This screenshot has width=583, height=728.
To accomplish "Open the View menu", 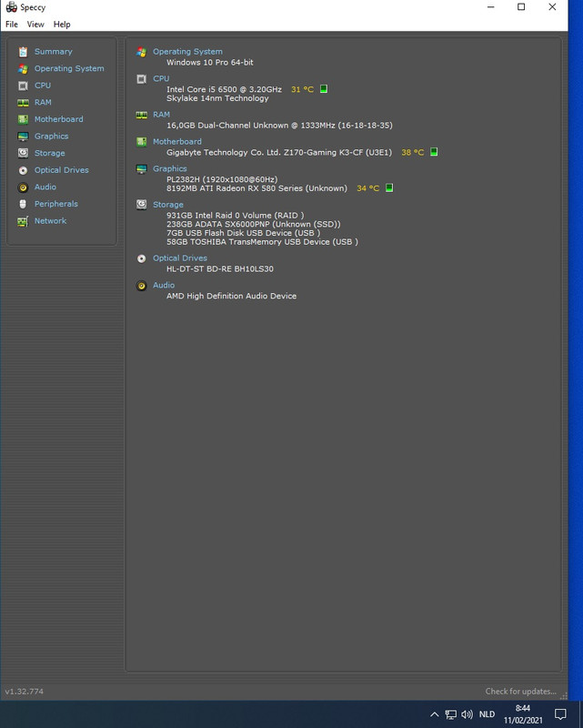I will click(x=35, y=25).
